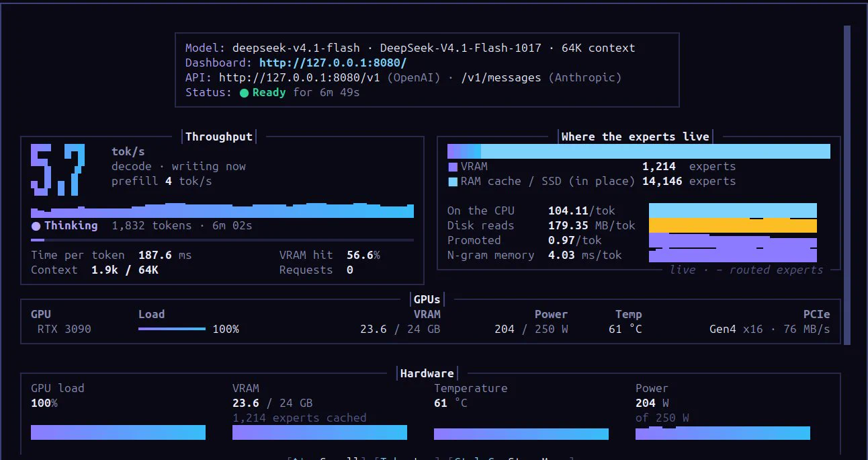Click the Requests '0' value

point(350,270)
